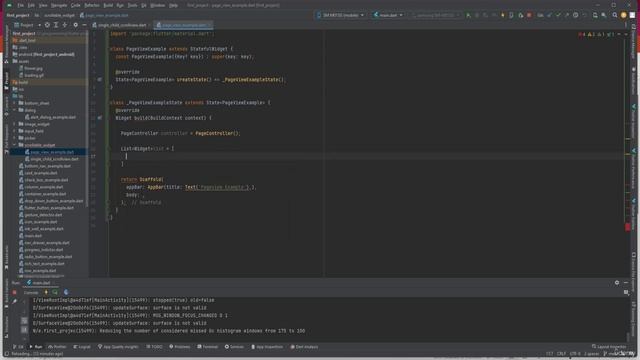The width and height of the screenshot is (640, 360).
Task: Open main.dart in project tree
Action: pyautogui.click(x=33, y=236)
